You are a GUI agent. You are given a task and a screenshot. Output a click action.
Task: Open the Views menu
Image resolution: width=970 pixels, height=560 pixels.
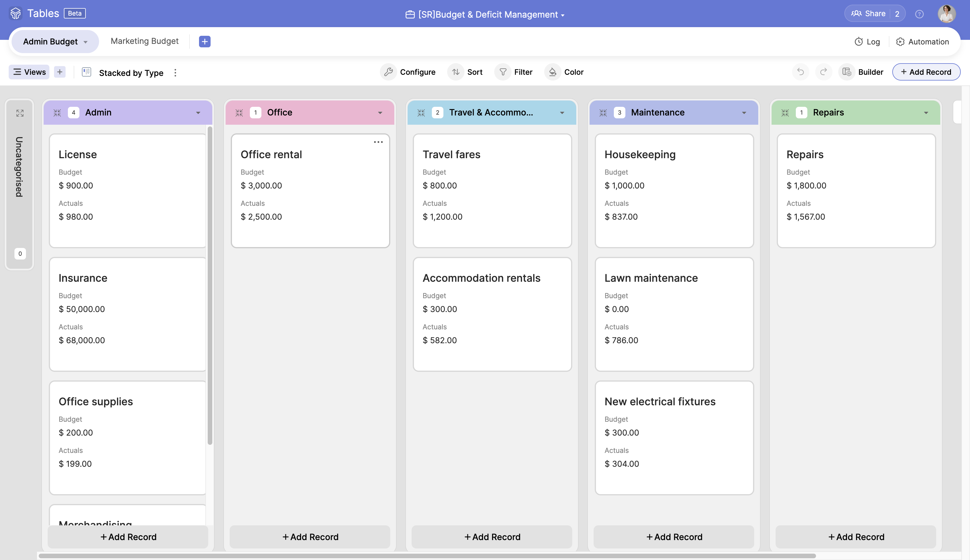click(29, 72)
